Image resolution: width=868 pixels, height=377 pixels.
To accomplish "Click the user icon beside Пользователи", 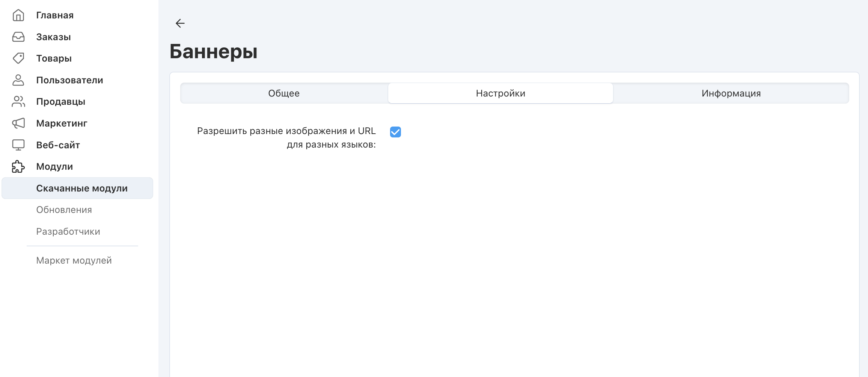I will [x=18, y=80].
